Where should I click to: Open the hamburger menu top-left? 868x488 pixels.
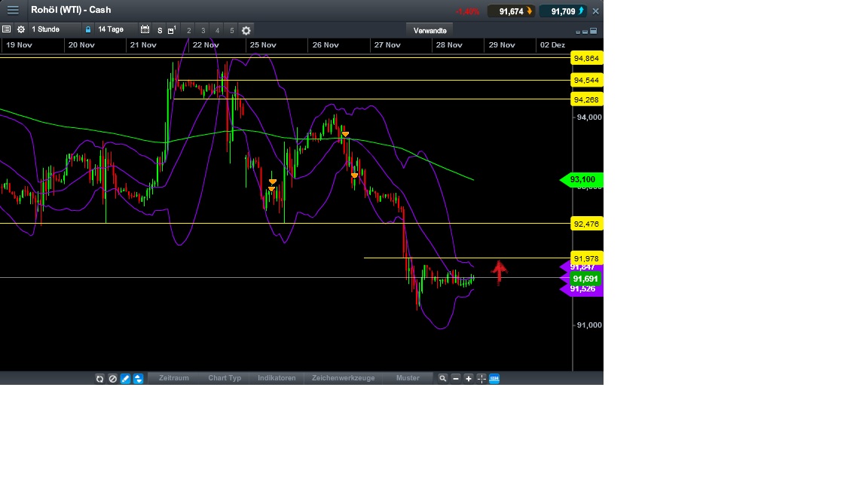[13, 10]
